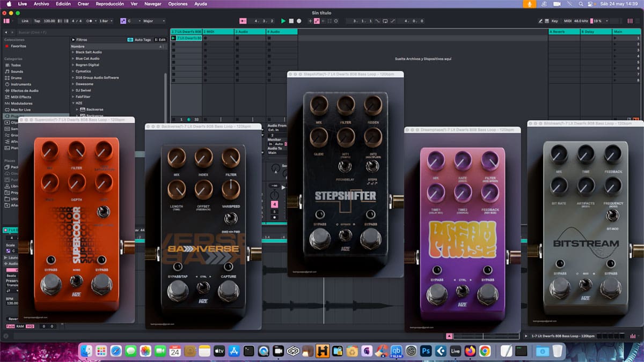Enable the MIDI map mode button
This screenshot has width=644, height=362.
click(568, 21)
